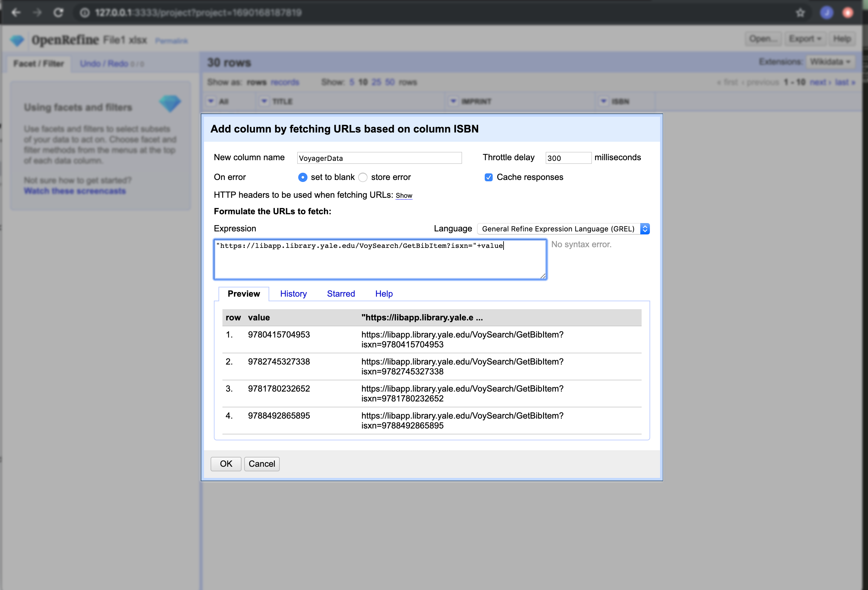Bookmark the page with the star icon
The height and width of the screenshot is (590, 868).
point(800,13)
